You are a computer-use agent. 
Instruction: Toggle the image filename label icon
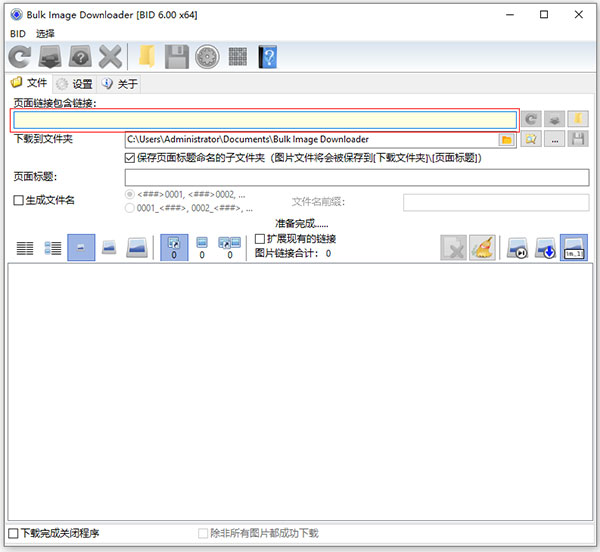574,248
